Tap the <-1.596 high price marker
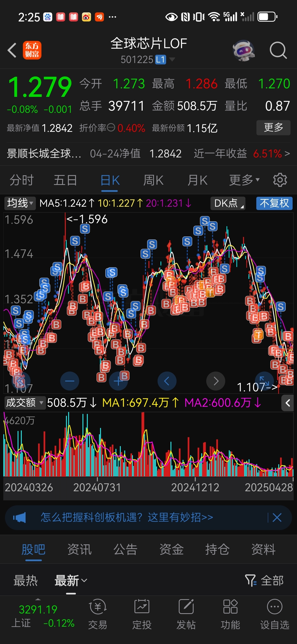 pos(87,219)
